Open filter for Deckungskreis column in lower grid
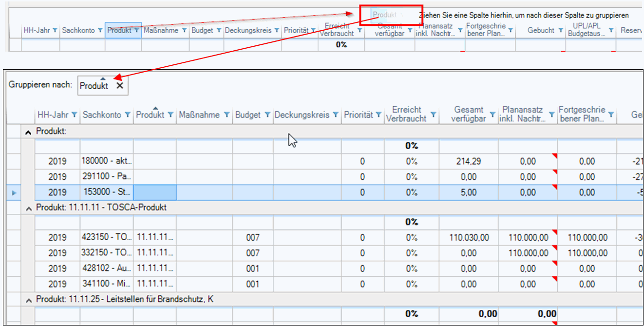Screen dimensions: 644x326 click(x=336, y=115)
